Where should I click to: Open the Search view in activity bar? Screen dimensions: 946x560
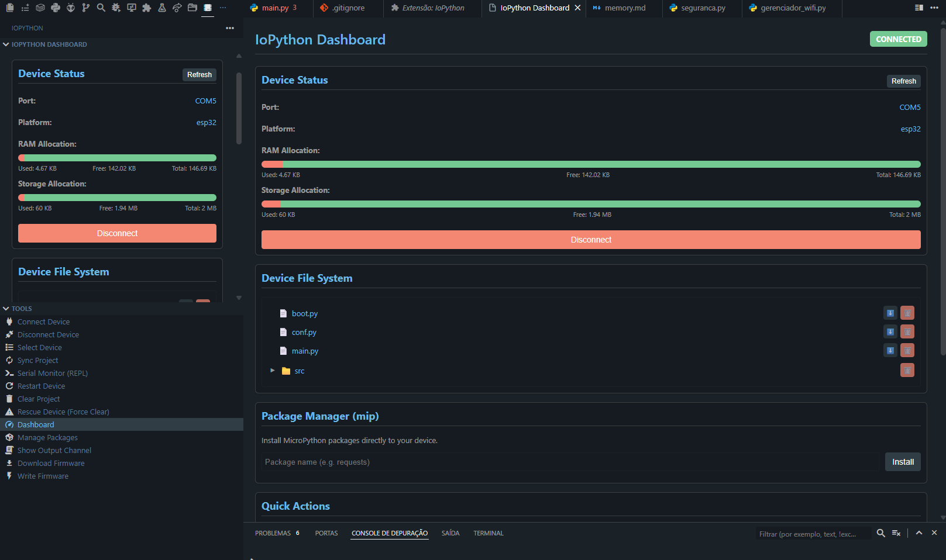(x=101, y=8)
